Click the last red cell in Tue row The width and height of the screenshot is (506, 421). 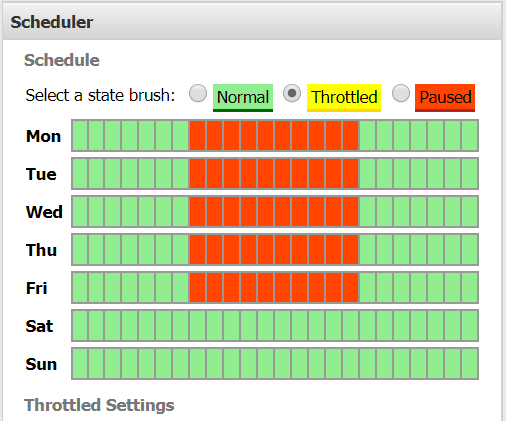click(350, 174)
